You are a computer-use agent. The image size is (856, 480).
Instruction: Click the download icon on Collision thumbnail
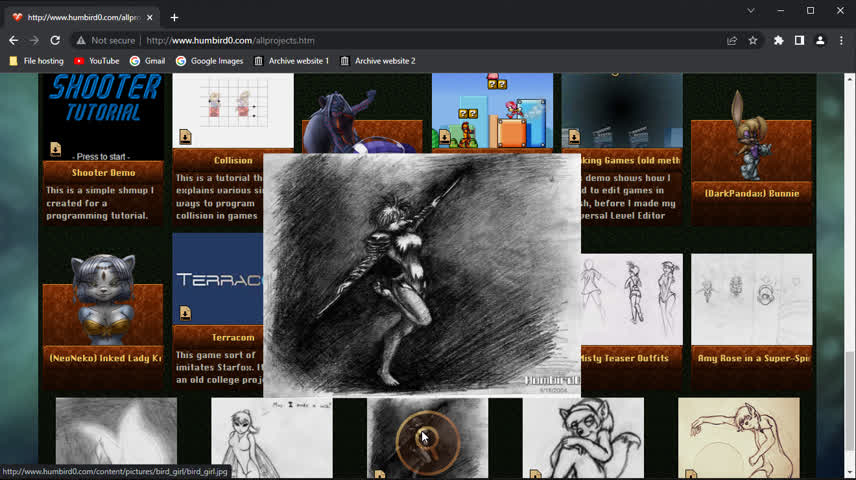pyautogui.click(x=185, y=137)
